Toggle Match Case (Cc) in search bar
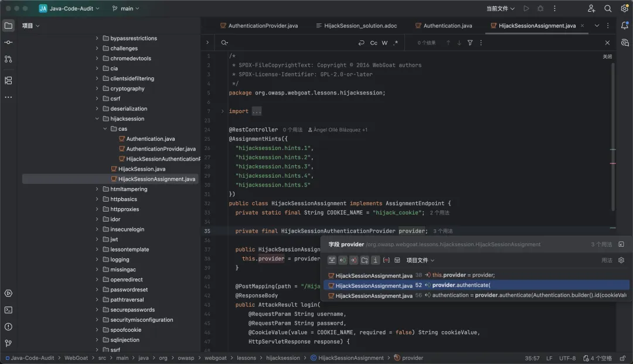 point(374,43)
